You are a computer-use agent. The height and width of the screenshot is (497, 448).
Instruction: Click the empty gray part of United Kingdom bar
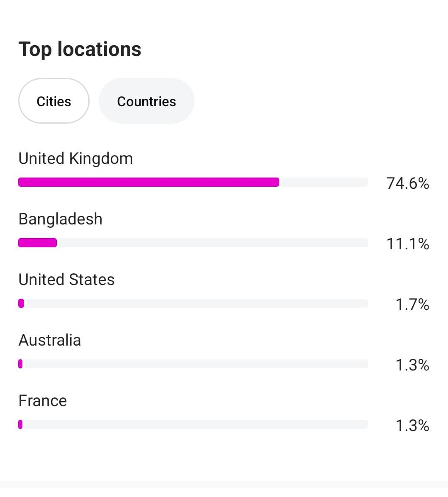[324, 182]
